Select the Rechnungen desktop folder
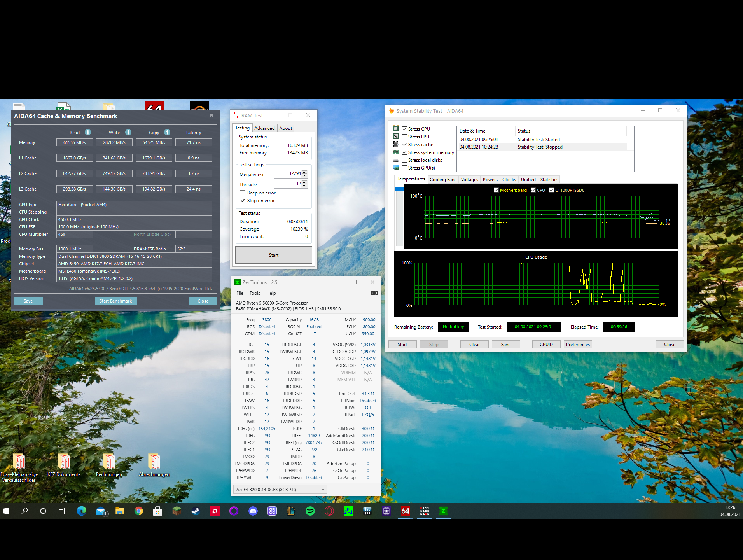 tap(109, 465)
